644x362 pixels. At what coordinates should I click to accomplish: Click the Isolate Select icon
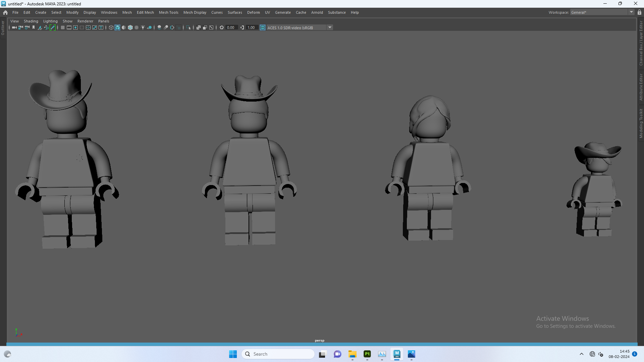189,27
